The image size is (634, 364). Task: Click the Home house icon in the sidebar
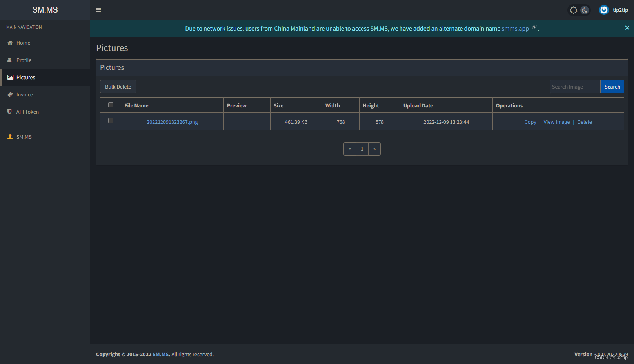pos(10,43)
